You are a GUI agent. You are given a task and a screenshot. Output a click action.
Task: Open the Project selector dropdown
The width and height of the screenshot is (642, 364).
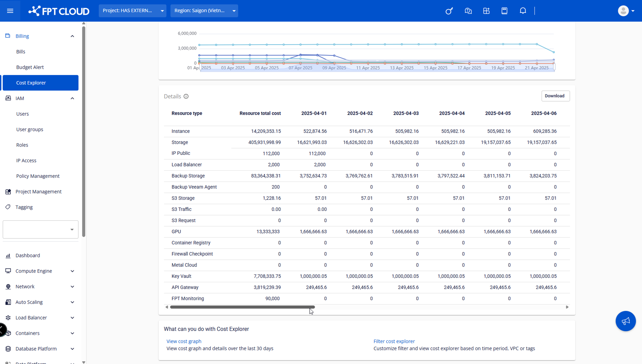132,11
